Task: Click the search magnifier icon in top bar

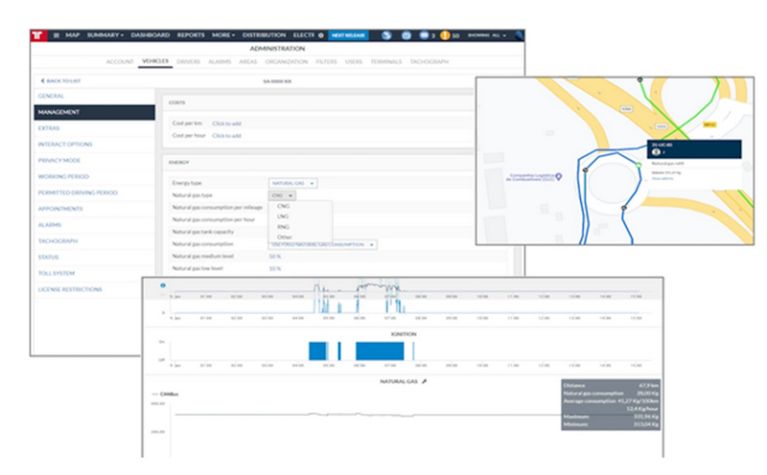Action: [x=520, y=35]
